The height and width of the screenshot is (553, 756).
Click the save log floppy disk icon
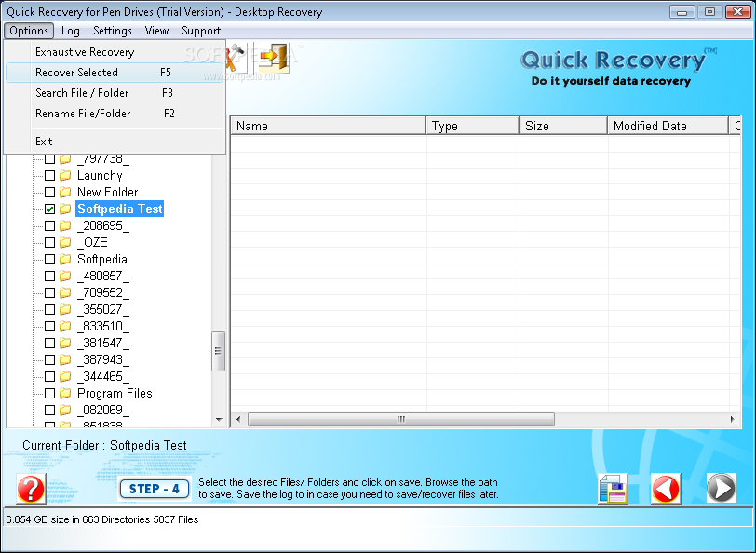(x=614, y=489)
